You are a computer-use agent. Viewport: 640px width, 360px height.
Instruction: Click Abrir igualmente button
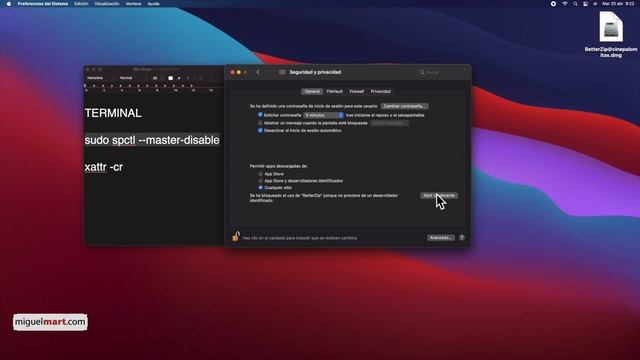pyautogui.click(x=439, y=196)
